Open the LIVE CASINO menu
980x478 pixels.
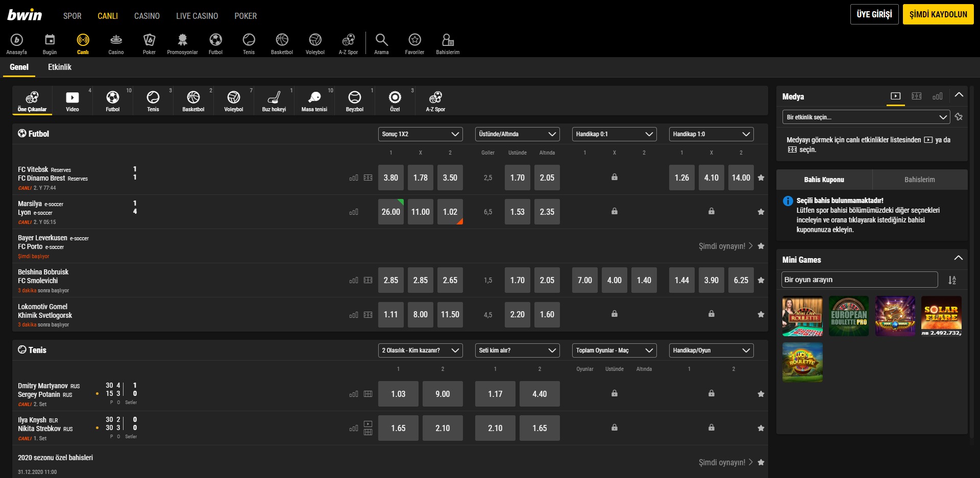pyautogui.click(x=197, y=16)
